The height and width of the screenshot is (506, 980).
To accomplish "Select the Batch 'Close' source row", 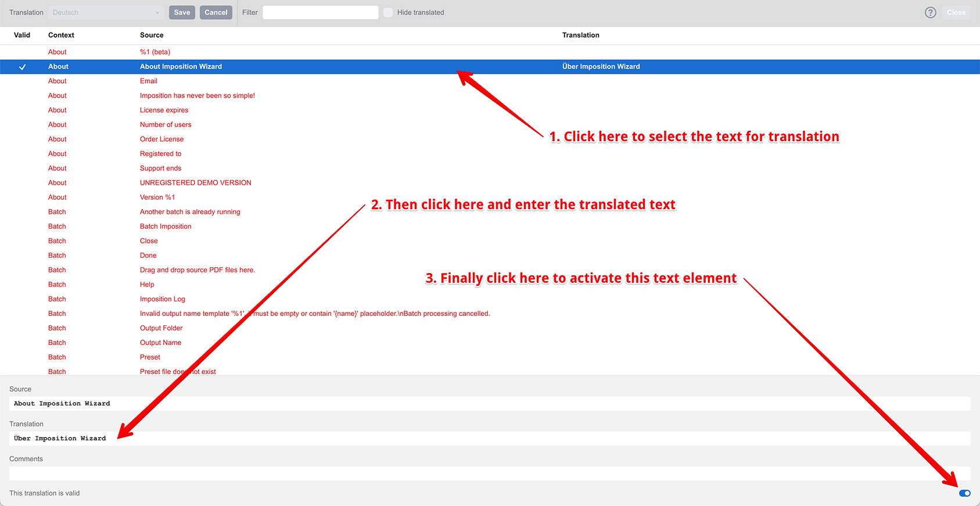I will click(x=490, y=241).
